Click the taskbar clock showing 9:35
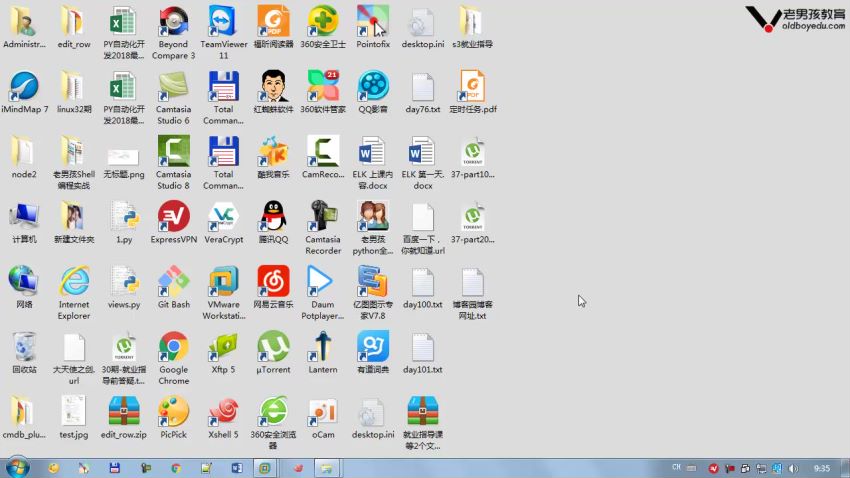The image size is (850, 478). pyautogui.click(x=822, y=468)
